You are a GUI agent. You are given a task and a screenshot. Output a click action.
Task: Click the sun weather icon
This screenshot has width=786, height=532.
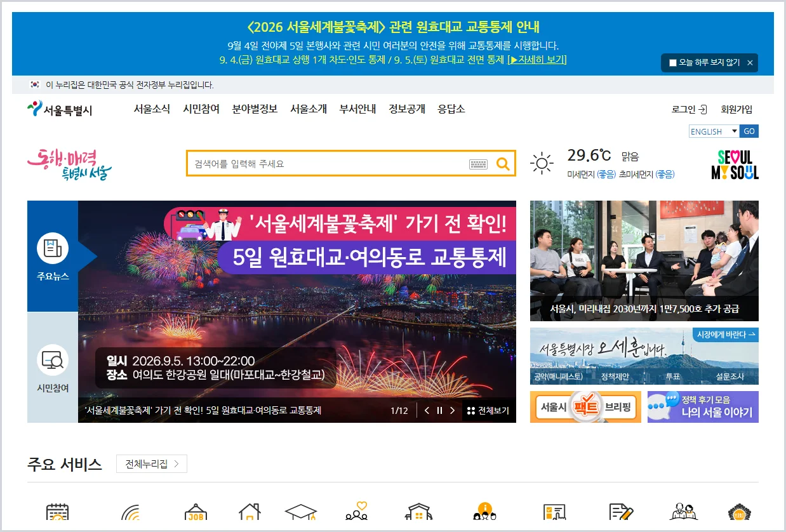tap(542, 164)
